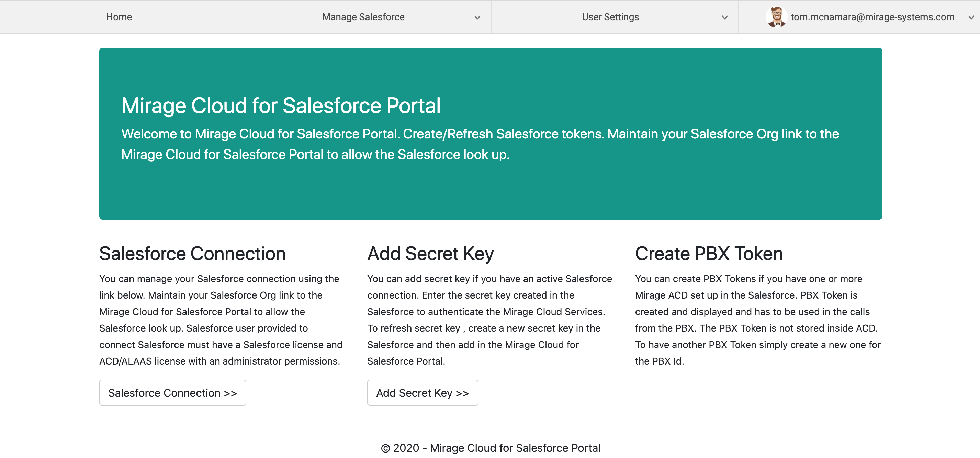Click the paragraph starting 'You can manage your Salesforce'

pos(221,320)
